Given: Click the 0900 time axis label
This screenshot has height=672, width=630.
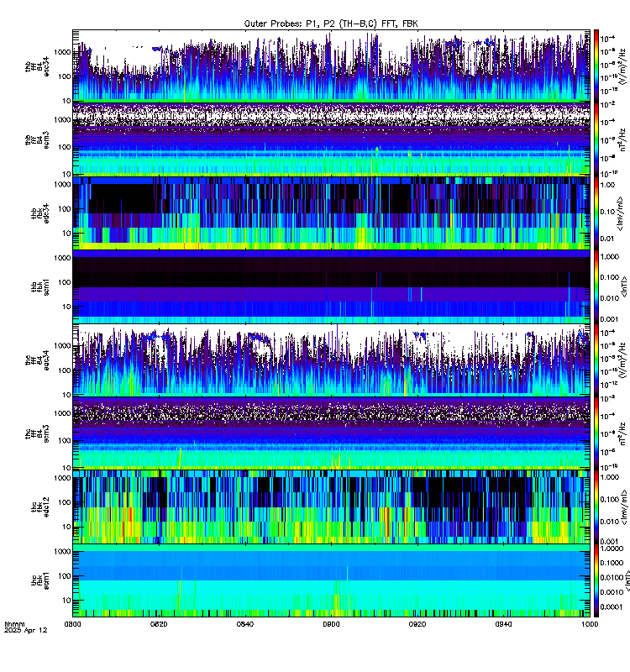Looking at the screenshot, I should pyautogui.click(x=331, y=624).
